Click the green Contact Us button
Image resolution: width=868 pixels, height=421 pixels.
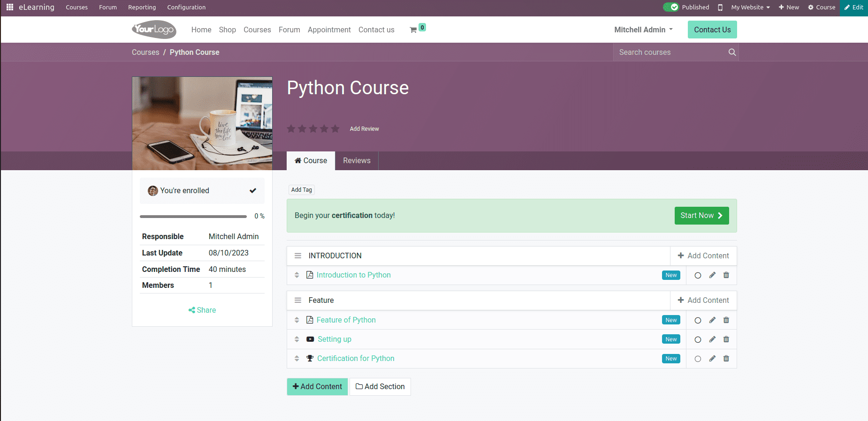(x=712, y=30)
